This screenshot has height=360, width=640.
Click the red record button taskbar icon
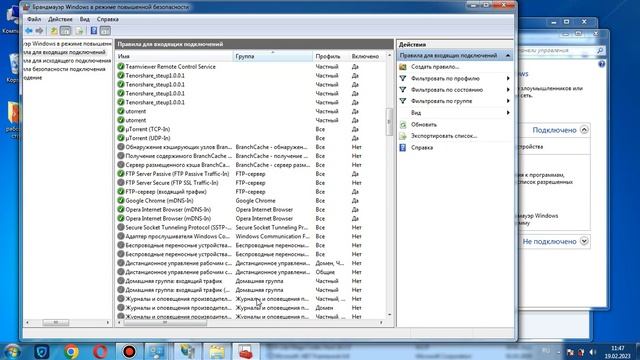(x=129, y=351)
